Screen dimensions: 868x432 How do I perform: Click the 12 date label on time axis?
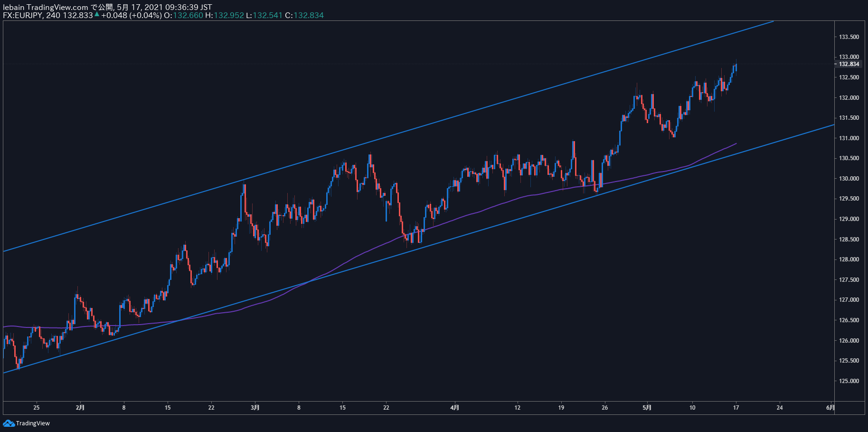[517, 408]
